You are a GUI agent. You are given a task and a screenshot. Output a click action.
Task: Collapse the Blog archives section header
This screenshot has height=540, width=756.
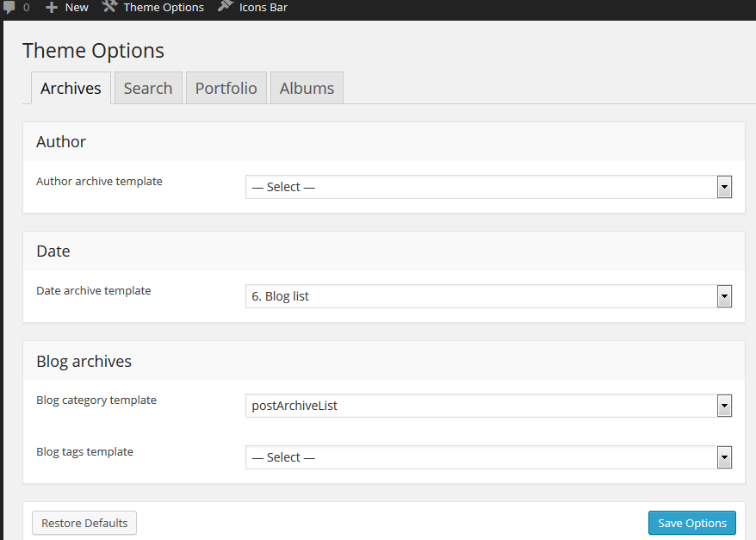[x=383, y=361]
